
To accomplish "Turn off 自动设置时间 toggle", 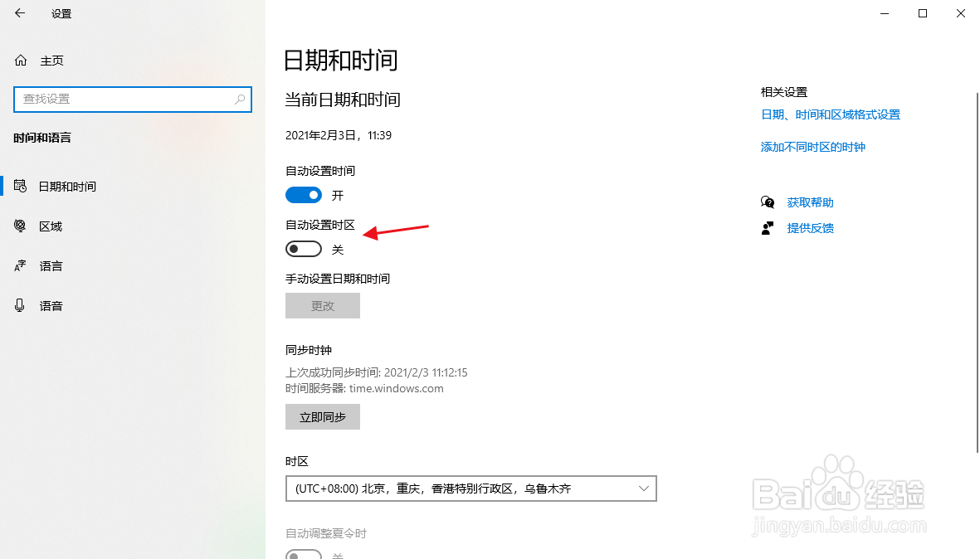I will 304,196.
